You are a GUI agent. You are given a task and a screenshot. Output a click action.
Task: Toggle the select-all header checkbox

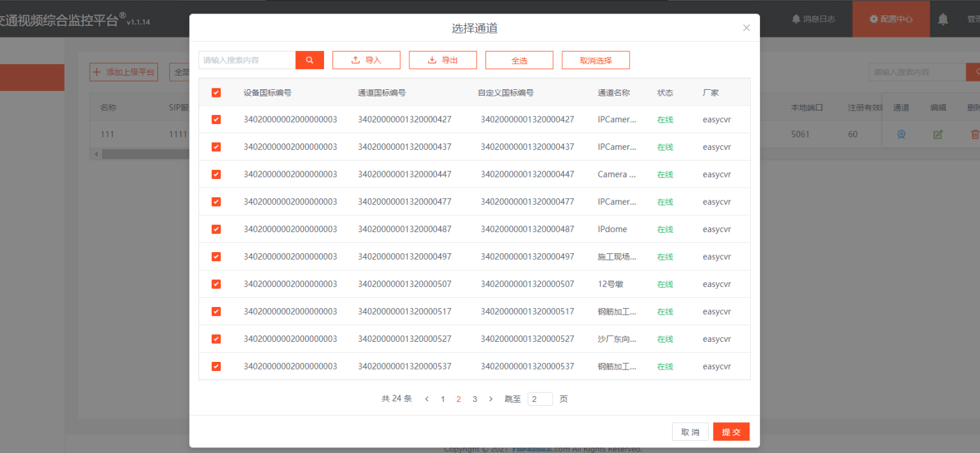click(x=216, y=92)
